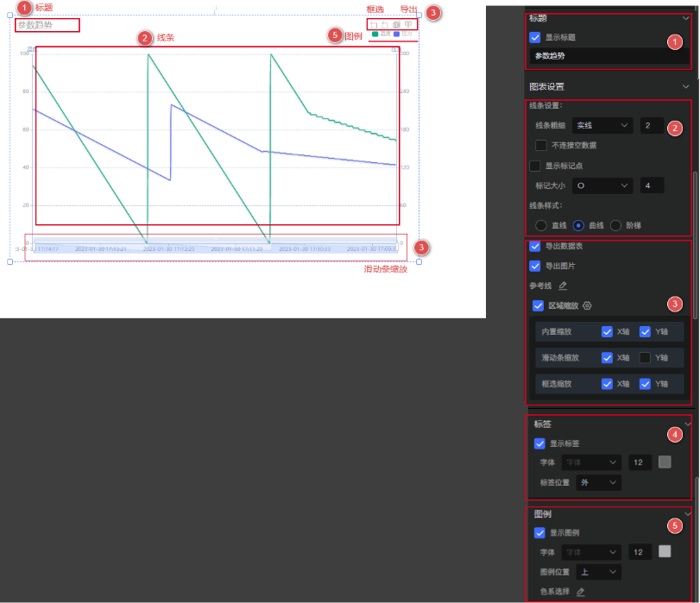Click the 参数趋势 chart title text
The image size is (700, 603).
35,25
